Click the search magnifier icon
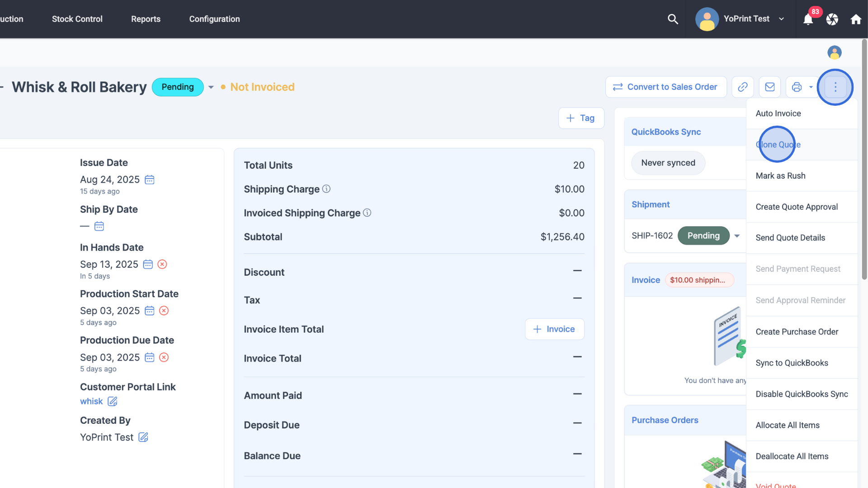Viewport: 868px width, 488px height. click(x=673, y=19)
